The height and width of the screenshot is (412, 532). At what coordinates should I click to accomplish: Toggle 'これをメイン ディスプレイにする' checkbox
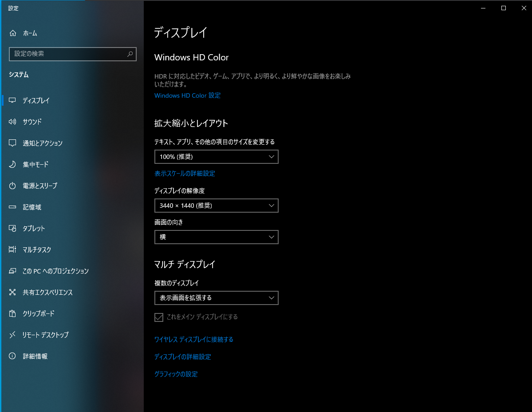click(159, 317)
